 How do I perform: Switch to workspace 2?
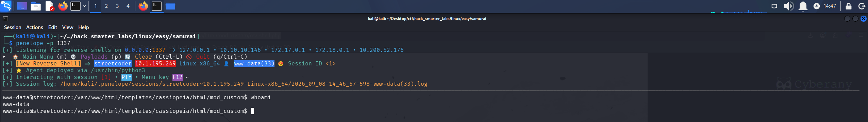pyautogui.click(x=106, y=6)
